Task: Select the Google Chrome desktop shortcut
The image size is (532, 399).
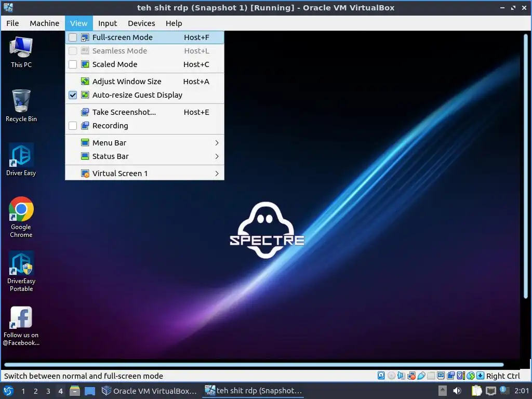Action: [x=21, y=217]
